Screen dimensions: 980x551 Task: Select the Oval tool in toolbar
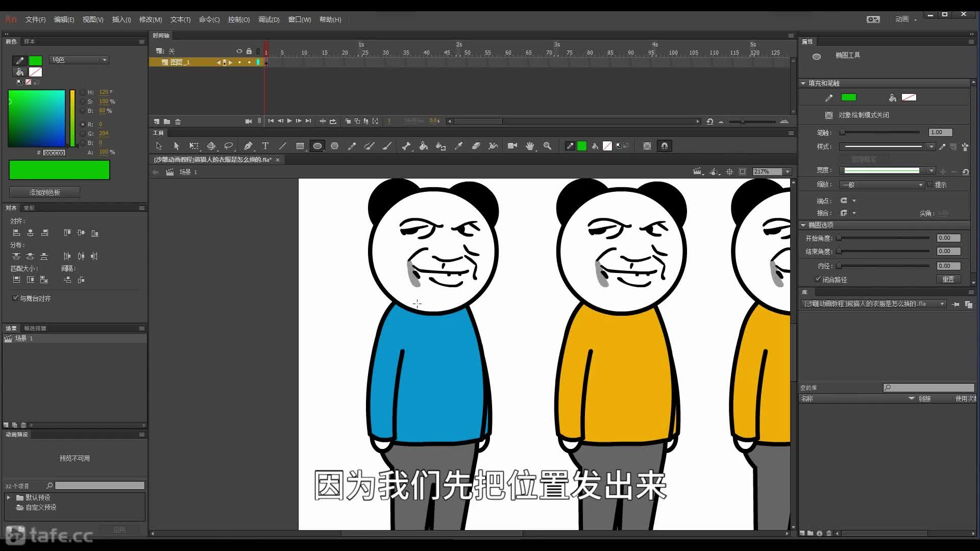click(x=317, y=146)
